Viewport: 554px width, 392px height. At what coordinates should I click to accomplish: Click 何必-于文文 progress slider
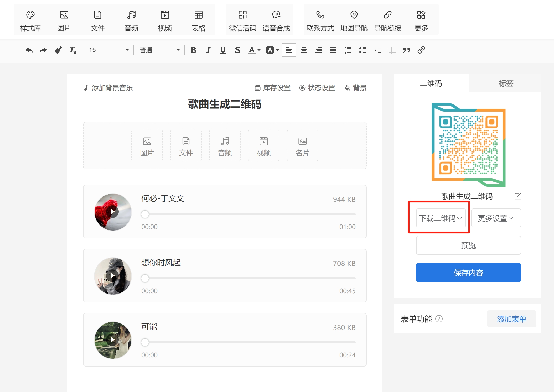point(248,214)
